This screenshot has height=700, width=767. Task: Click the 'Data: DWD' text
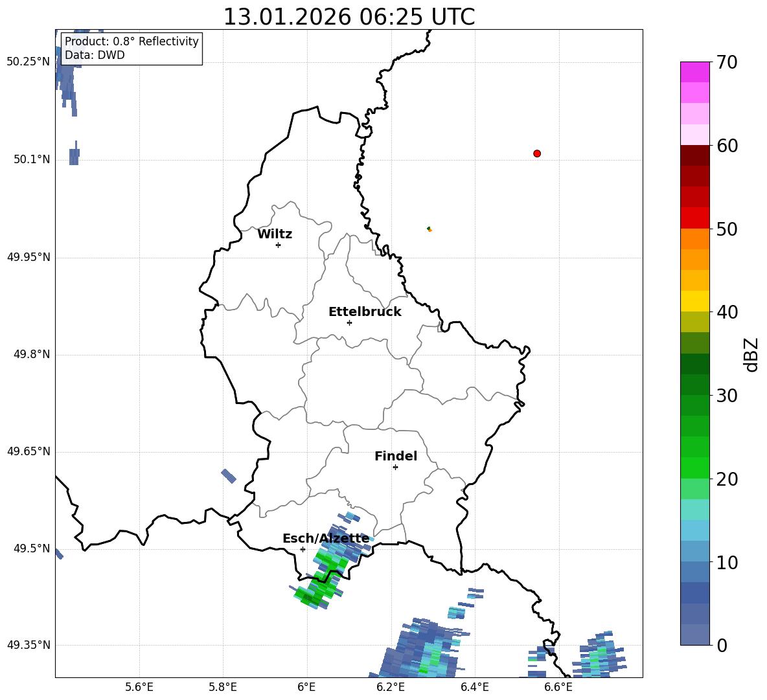(95, 55)
